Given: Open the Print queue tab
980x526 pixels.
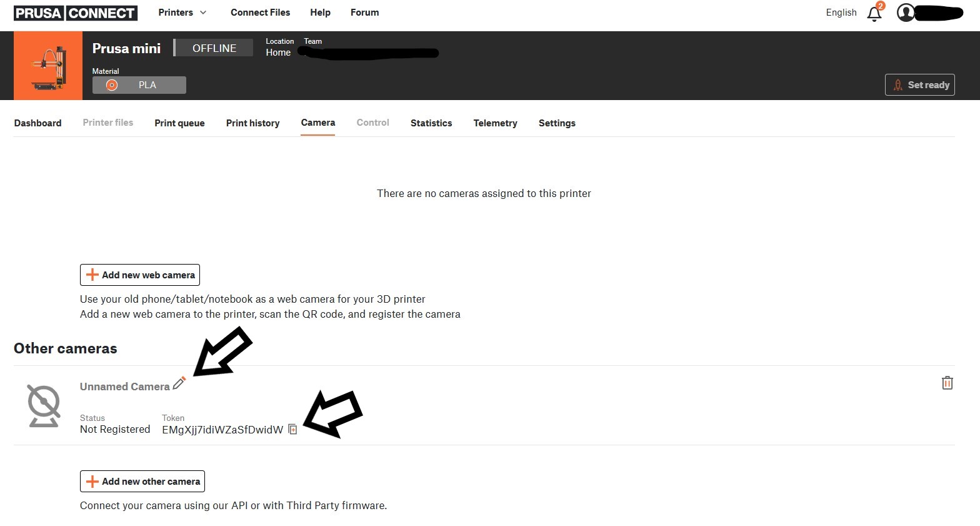Looking at the screenshot, I should [x=179, y=123].
